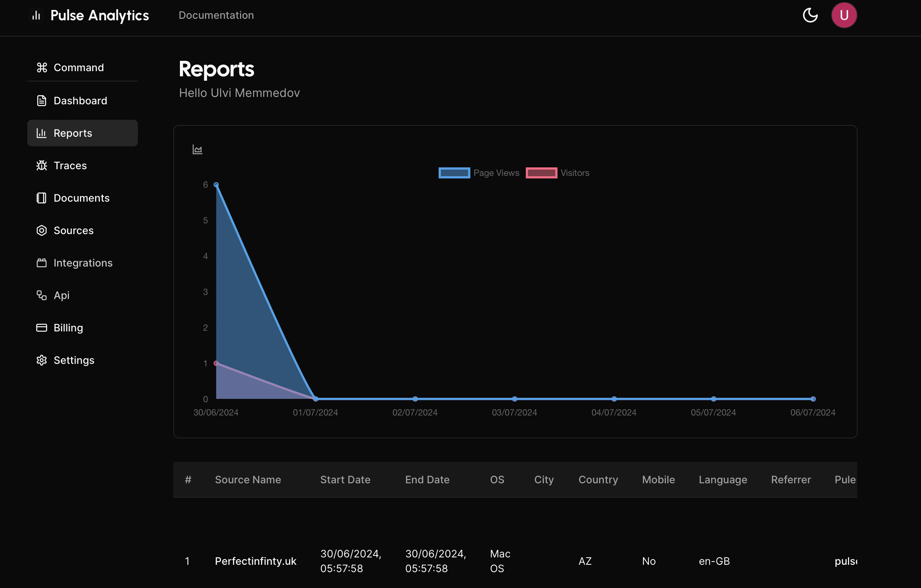This screenshot has height=588, width=921.
Task: Click the Country column header
Action: [598, 480]
